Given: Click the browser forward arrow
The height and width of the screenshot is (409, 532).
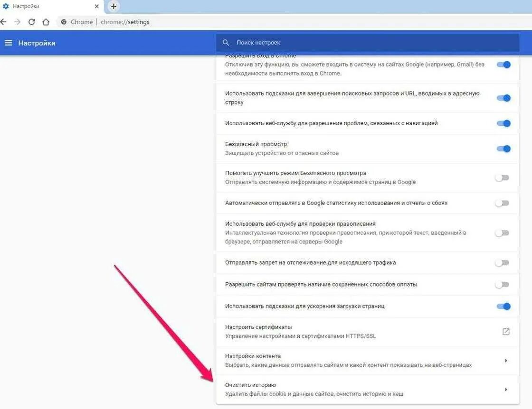Looking at the screenshot, I should click(x=17, y=22).
